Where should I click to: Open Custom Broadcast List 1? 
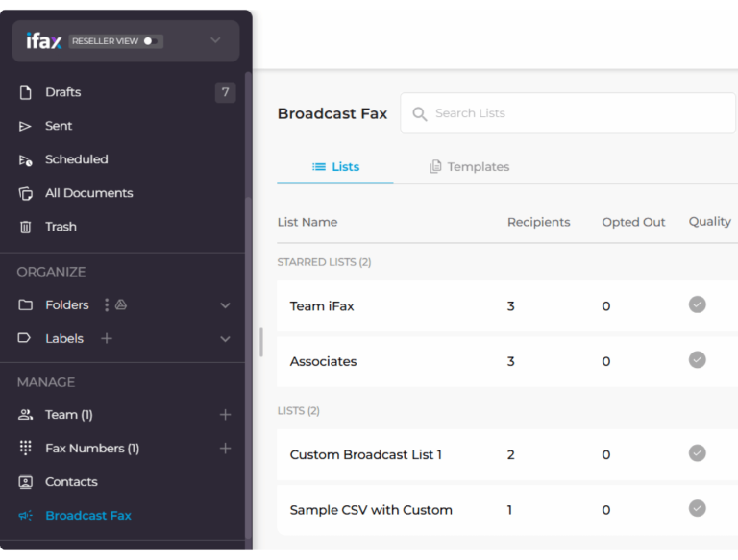click(365, 454)
